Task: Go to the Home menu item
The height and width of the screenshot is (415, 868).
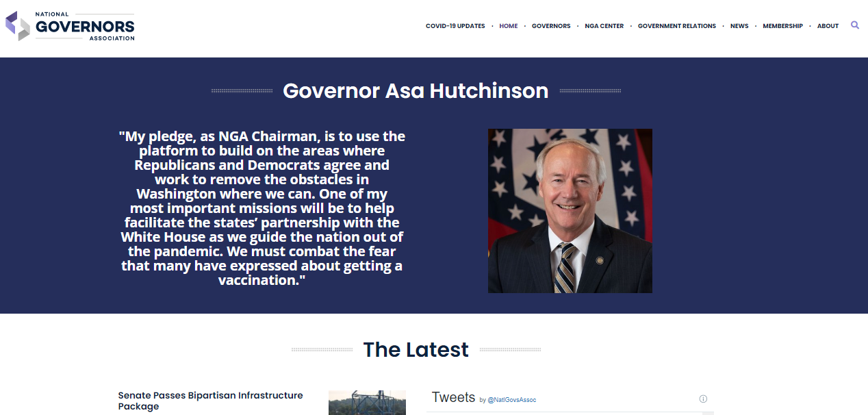Action: [509, 26]
